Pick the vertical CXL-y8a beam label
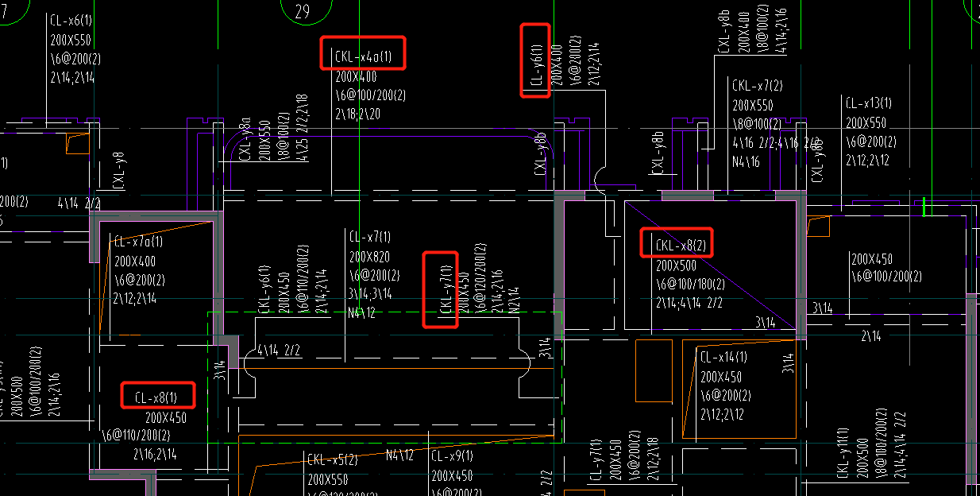Image resolution: width=980 pixels, height=496 pixels. point(245,141)
